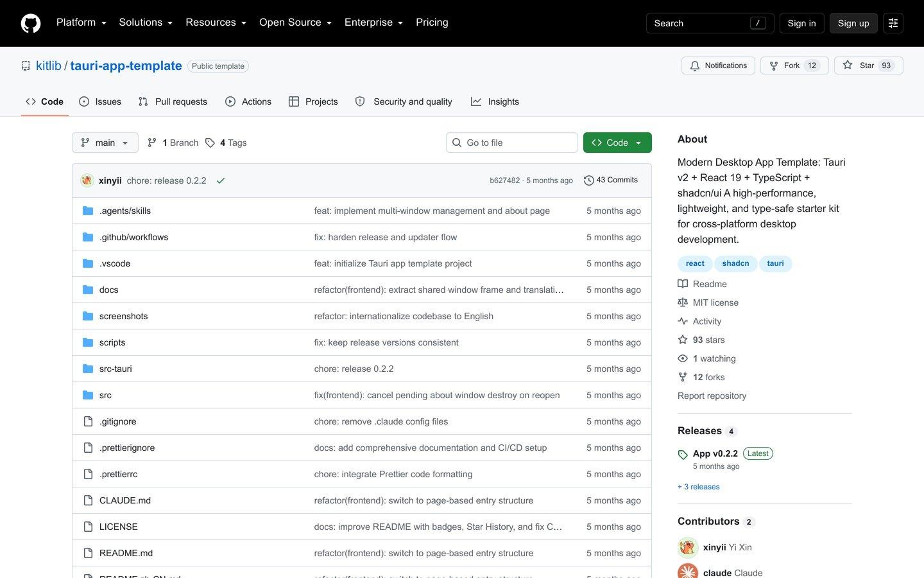The width and height of the screenshot is (924, 578).
Task: Click the .vscode folder icon
Action: pyautogui.click(x=88, y=263)
